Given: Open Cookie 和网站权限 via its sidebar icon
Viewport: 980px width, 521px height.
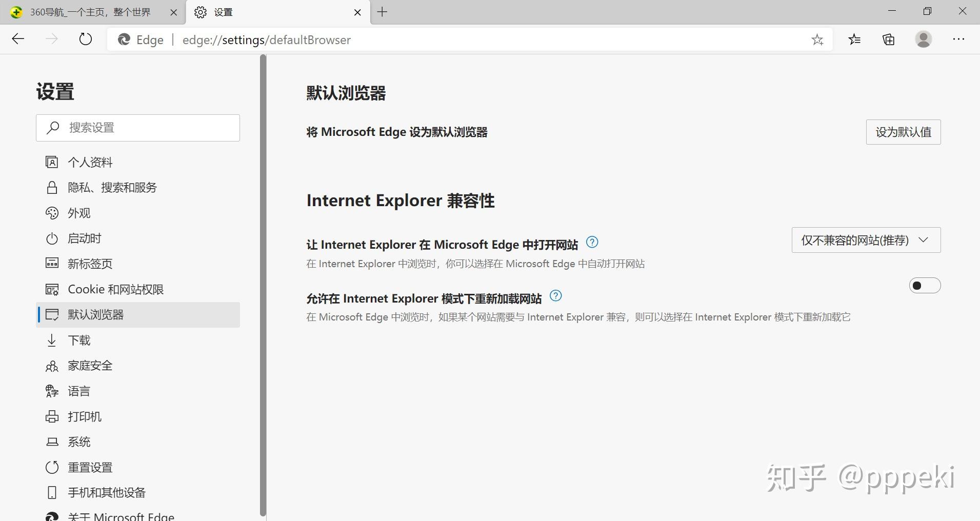Looking at the screenshot, I should pyautogui.click(x=52, y=289).
